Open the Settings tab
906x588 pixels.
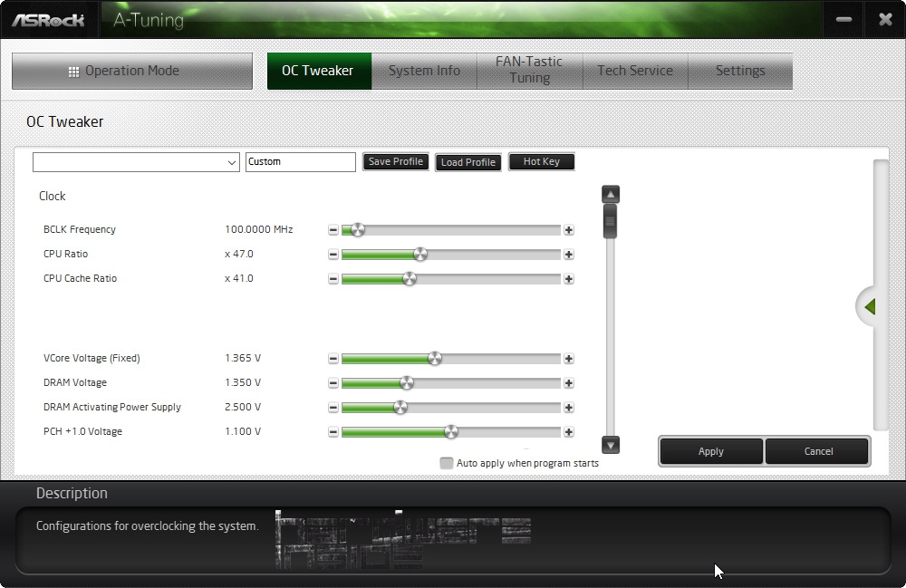[740, 71]
